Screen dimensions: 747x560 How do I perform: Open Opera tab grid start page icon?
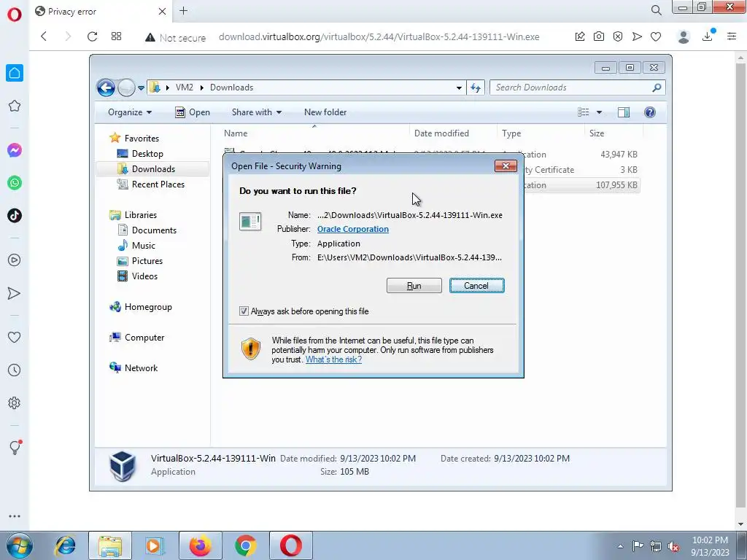pyautogui.click(x=116, y=36)
